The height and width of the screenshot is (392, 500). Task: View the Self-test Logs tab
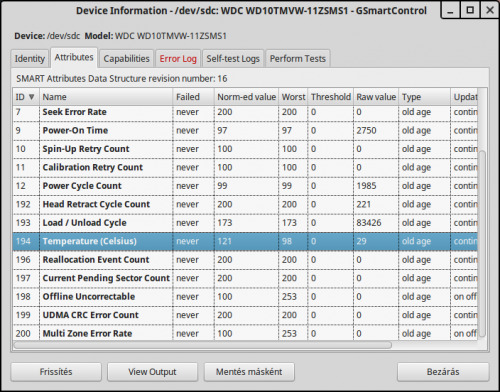(233, 59)
